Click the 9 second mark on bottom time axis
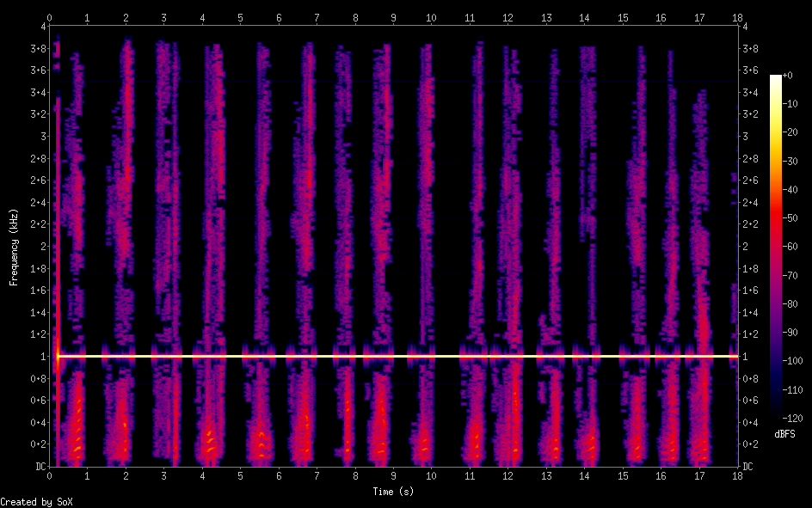This screenshot has width=812, height=508. pos(393,474)
